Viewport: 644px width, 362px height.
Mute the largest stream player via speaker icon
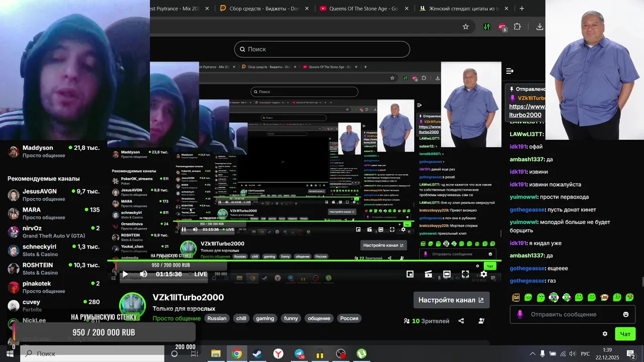[x=143, y=274]
